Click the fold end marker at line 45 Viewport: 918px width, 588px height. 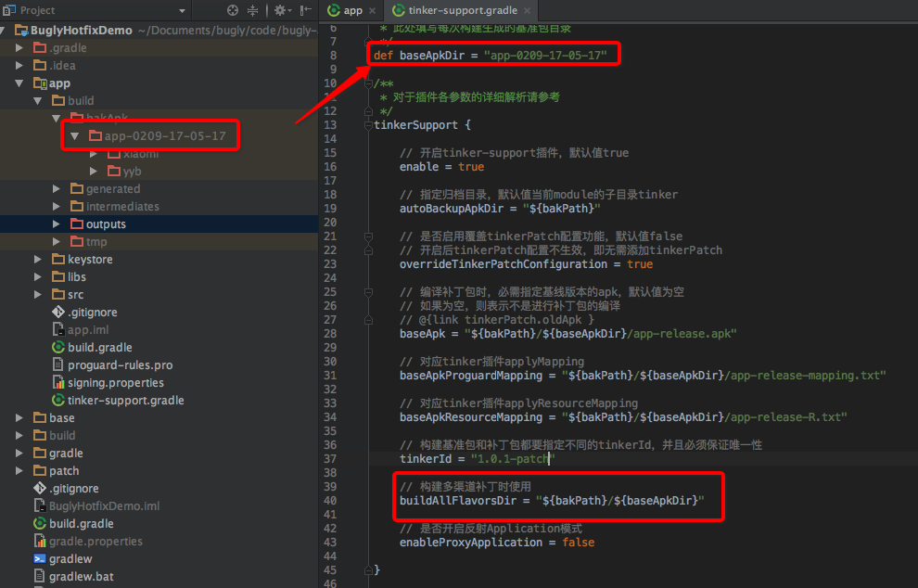(x=368, y=569)
